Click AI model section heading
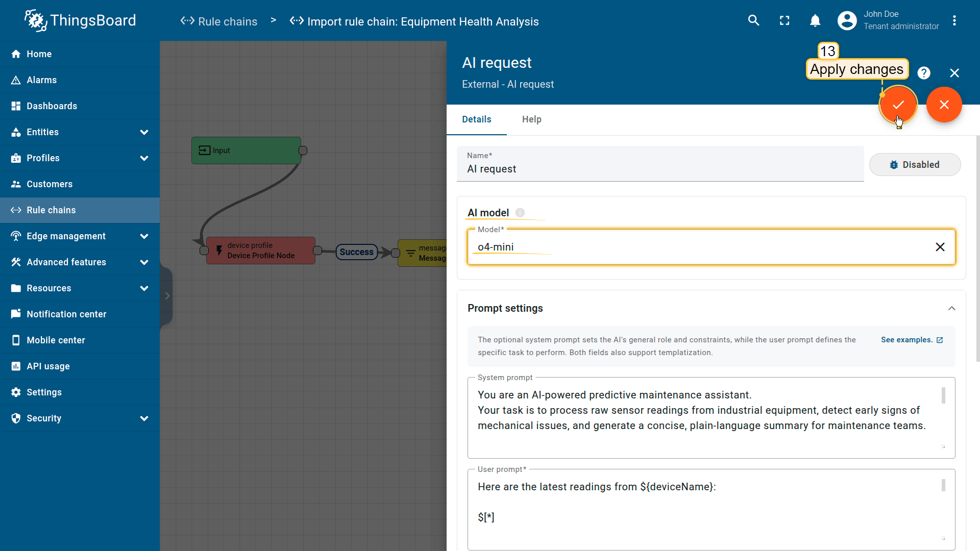980x551 pixels. (x=488, y=213)
